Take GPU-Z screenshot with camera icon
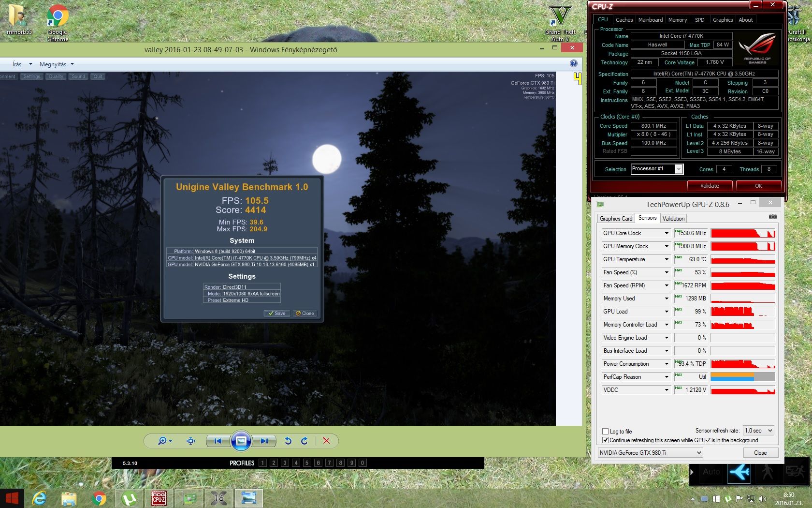Image resolution: width=812 pixels, height=508 pixels. [772, 217]
